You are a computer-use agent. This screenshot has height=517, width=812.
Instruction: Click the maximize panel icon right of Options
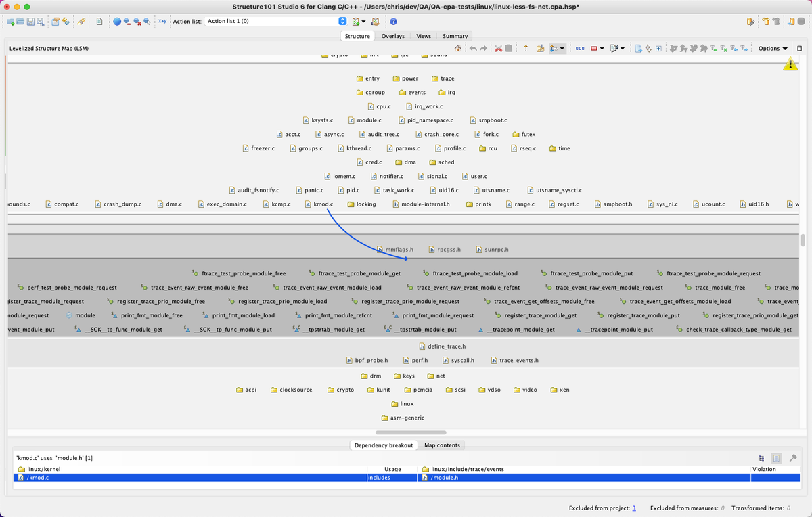click(799, 48)
